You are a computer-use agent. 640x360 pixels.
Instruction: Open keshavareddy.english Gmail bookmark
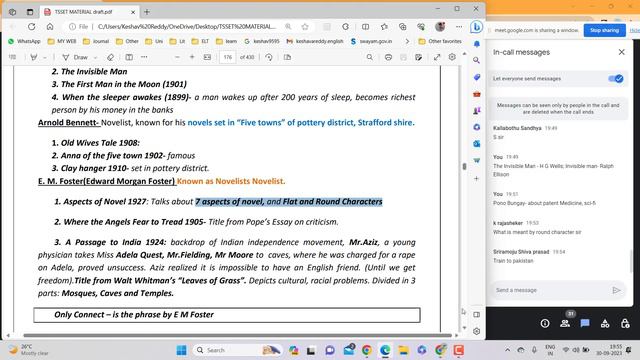tap(315, 41)
